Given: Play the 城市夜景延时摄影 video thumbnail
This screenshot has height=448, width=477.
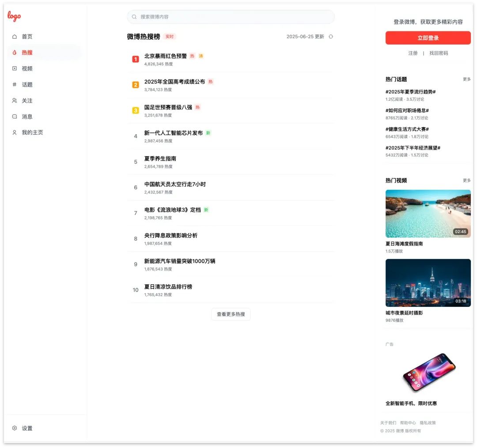Looking at the screenshot, I should point(428,282).
